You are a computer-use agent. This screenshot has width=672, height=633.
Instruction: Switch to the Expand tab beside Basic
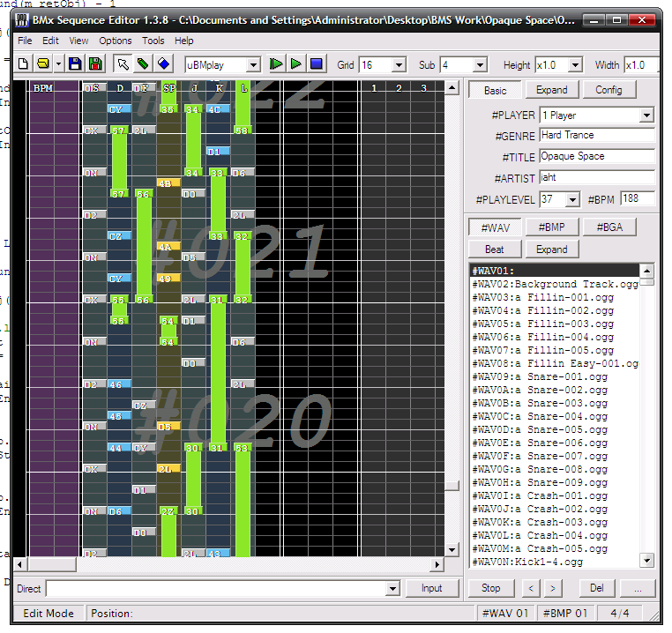click(552, 90)
